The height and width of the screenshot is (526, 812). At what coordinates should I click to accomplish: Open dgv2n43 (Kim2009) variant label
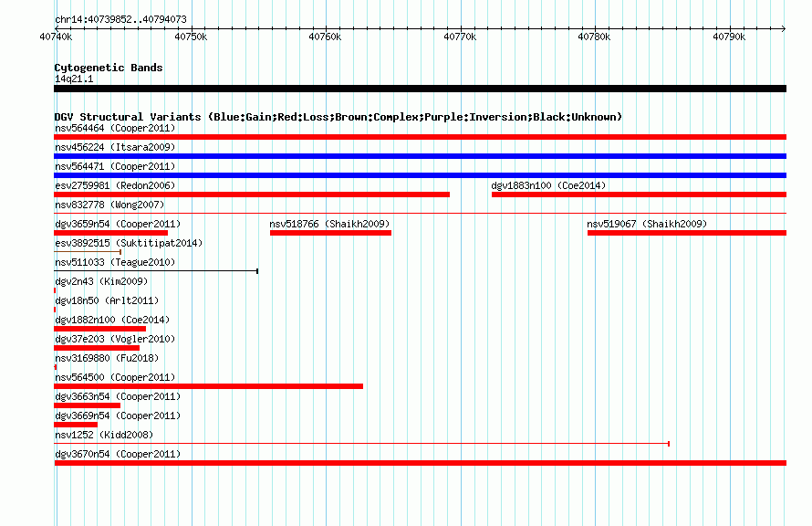[x=101, y=281]
